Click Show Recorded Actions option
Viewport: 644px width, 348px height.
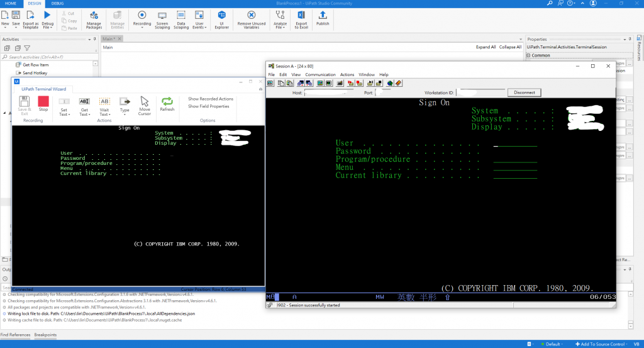(211, 99)
